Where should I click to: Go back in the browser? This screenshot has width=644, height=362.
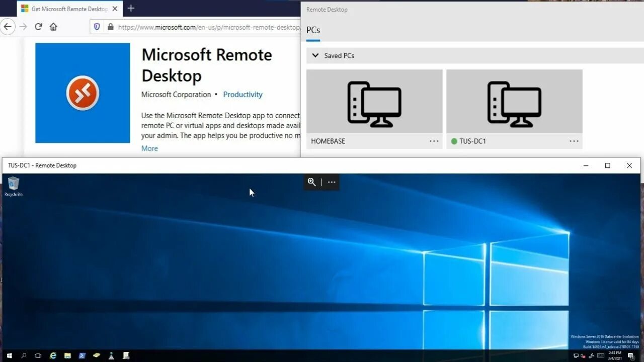8,27
